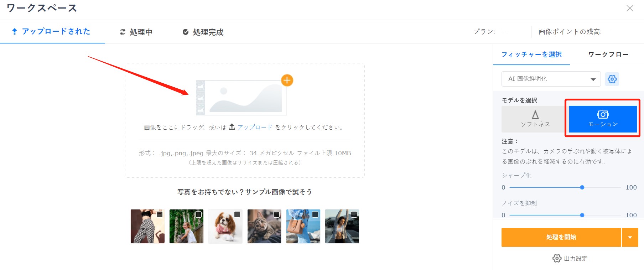
Task: Click the file format line .jpg,.png,.jpeg
Action: tap(245, 153)
